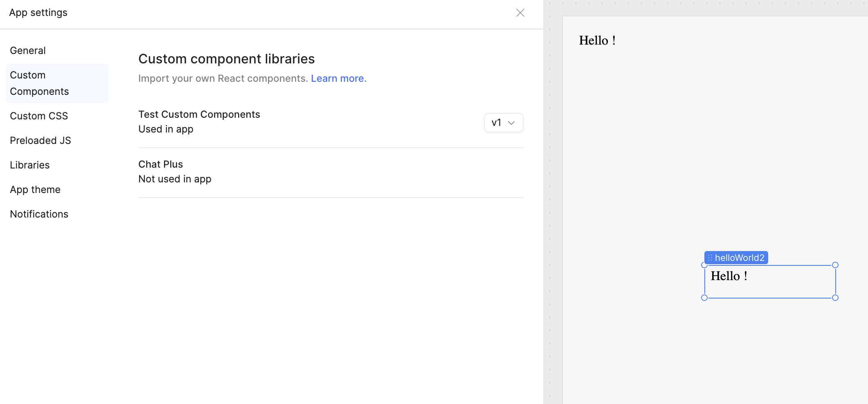Go to the Custom CSS section
The width and height of the screenshot is (868, 404).
(x=39, y=116)
